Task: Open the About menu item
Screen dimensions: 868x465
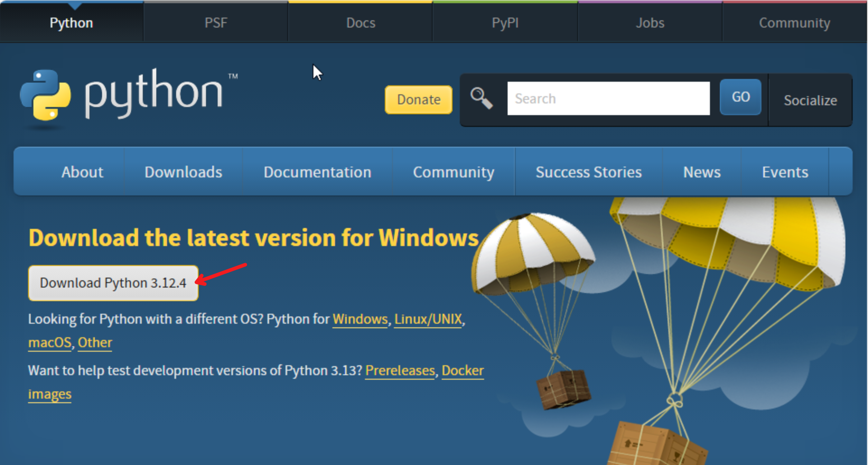Action: point(82,172)
